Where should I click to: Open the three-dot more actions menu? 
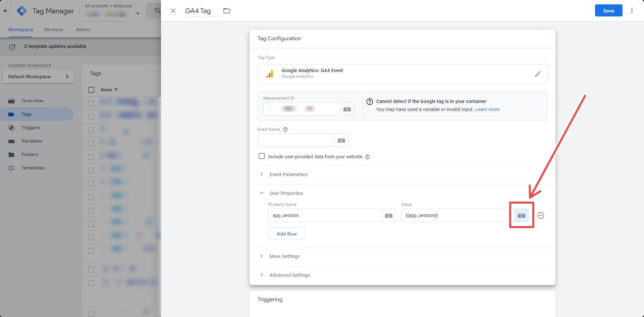632,10
